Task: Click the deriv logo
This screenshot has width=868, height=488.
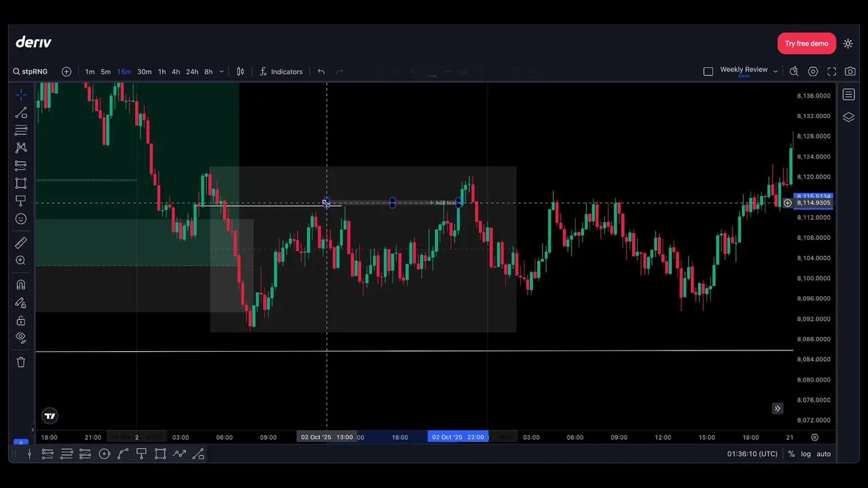Action: (x=33, y=42)
